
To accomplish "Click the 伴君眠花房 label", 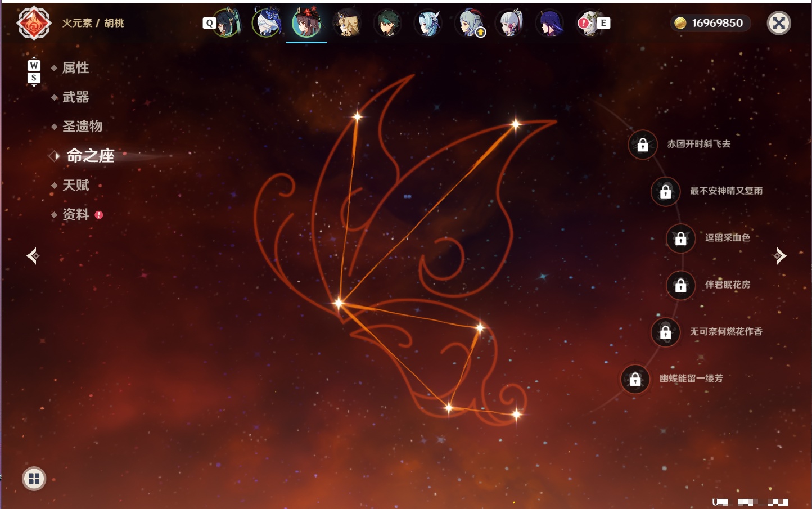I will pos(728,285).
